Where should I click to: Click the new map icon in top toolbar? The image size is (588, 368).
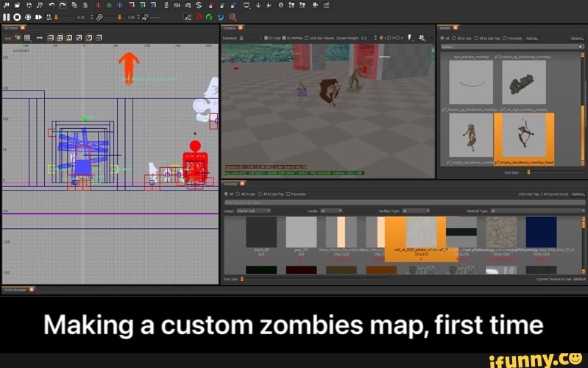(x=7, y=5)
